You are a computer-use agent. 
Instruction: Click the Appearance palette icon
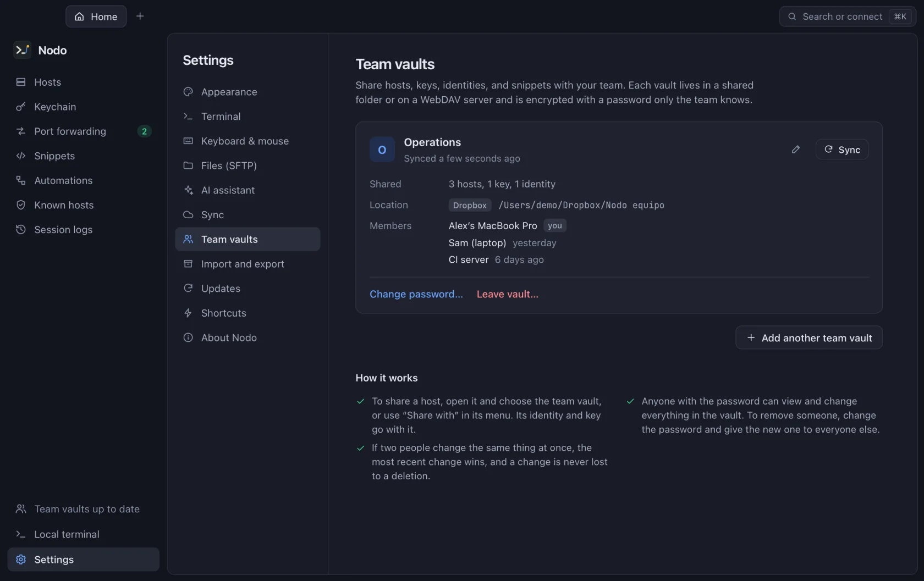[x=188, y=92]
